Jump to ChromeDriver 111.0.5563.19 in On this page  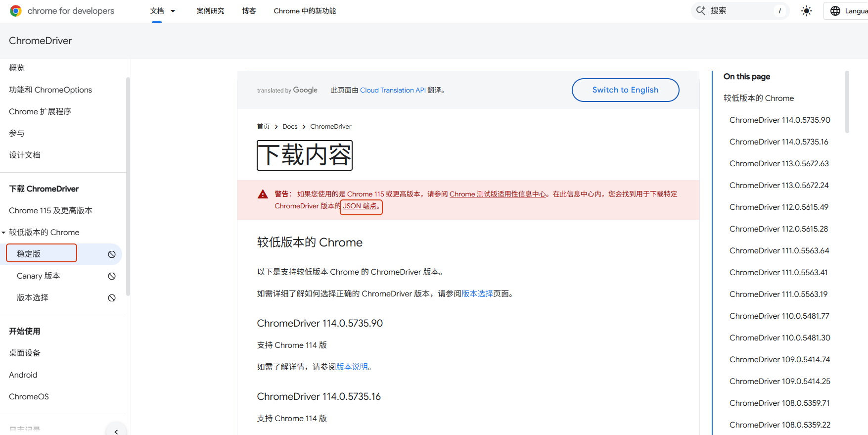778,294
